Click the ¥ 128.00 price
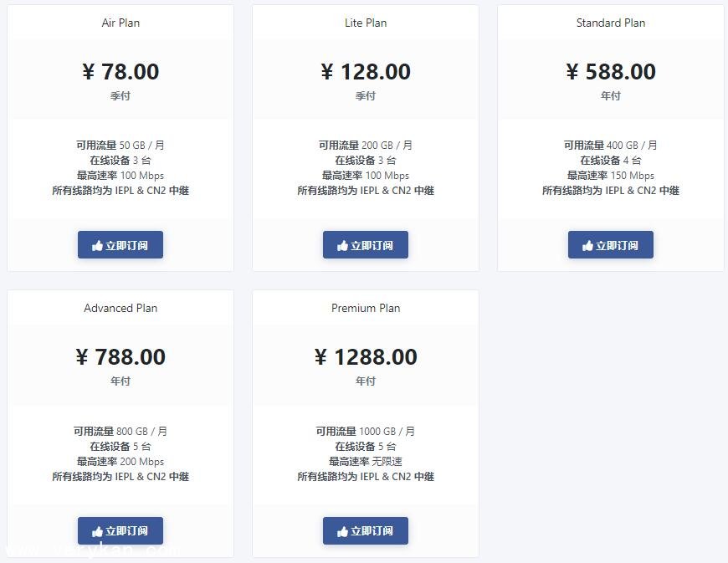The image size is (728, 563). coord(366,72)
